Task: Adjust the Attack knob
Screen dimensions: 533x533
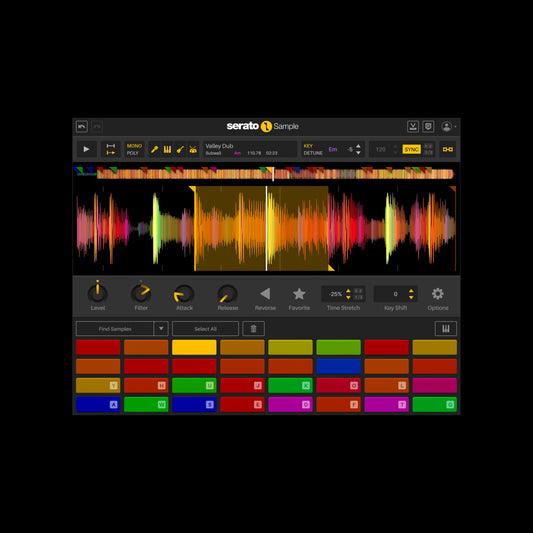Action: click(184, 293)
